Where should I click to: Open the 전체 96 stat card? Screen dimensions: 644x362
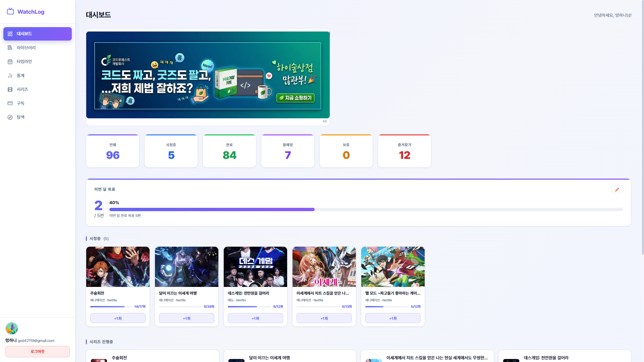coord(113,151)
